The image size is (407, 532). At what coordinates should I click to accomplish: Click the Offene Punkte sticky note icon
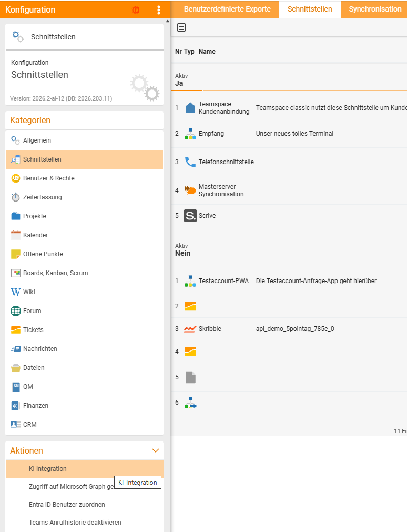[x=16, y=254]
